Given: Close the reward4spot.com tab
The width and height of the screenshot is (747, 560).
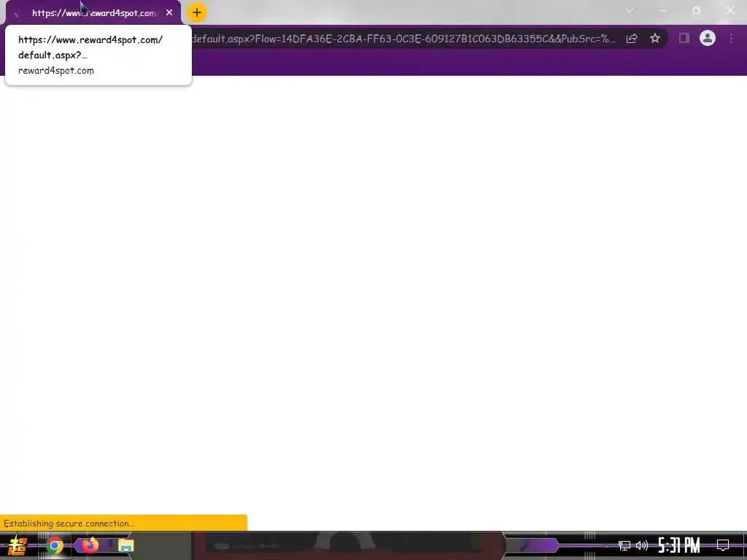Looking at the screenshot, I should (169, 13).
